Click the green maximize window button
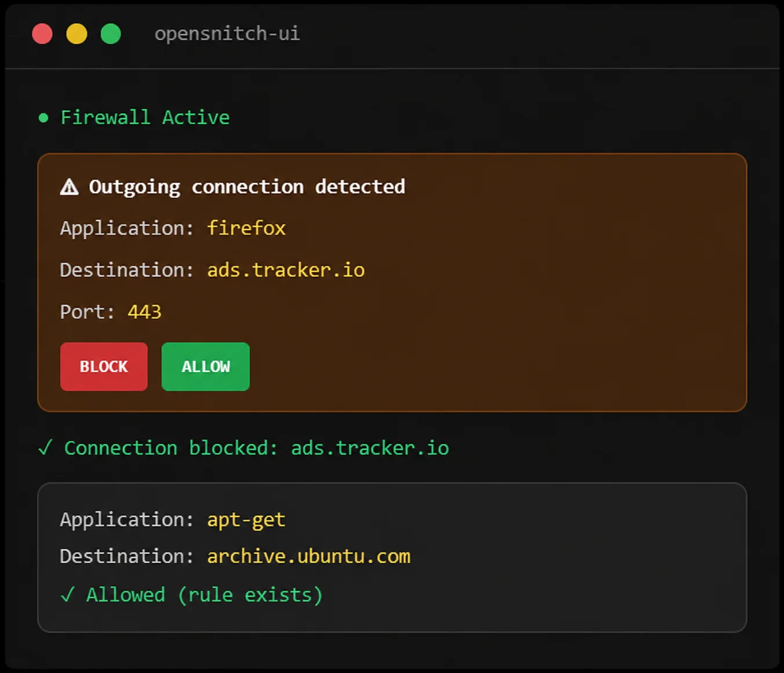784x673 pixels. (x=111, y=34)
